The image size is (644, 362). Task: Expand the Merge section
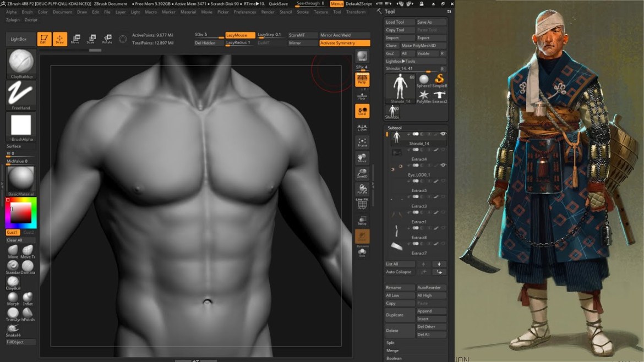(x=392, y=350)
